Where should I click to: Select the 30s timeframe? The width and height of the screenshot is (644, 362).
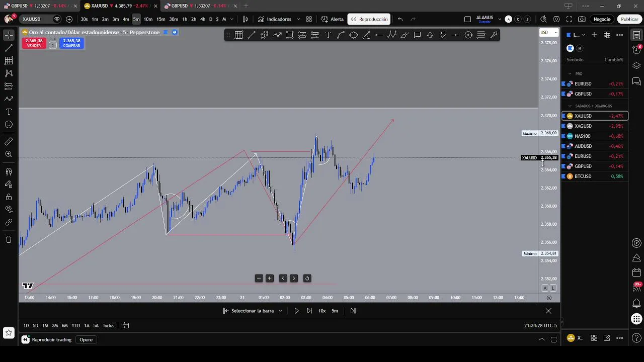click(84, 19)
